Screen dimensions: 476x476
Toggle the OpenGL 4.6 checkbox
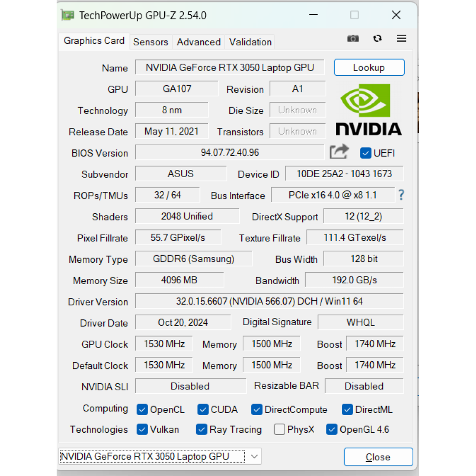[x=332, y=429]
